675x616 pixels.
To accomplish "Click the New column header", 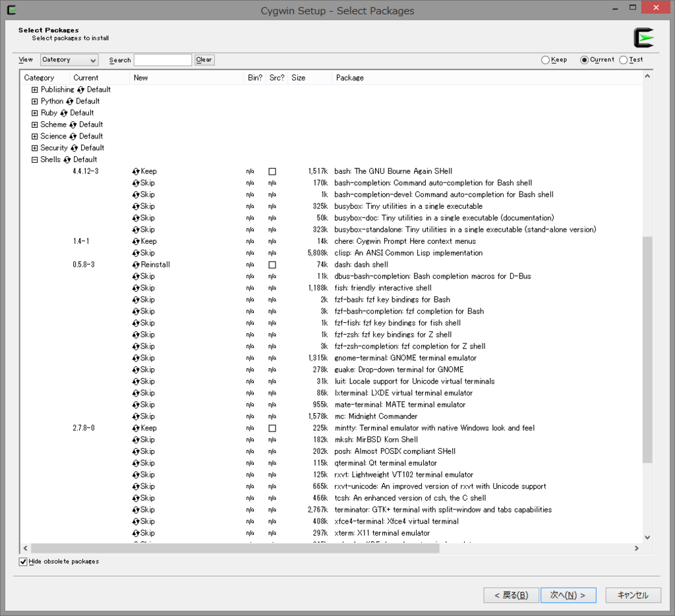I will click(x=186, y=78).
